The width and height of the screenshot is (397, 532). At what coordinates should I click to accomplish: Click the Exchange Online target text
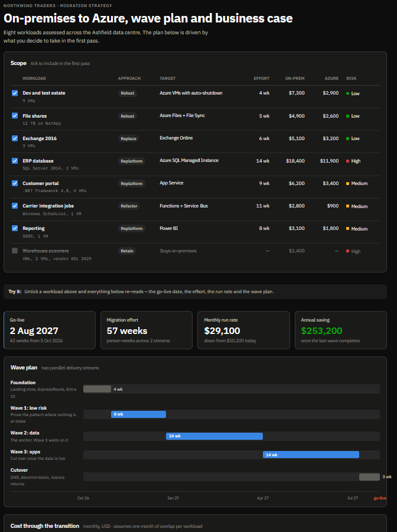[176, 138]
